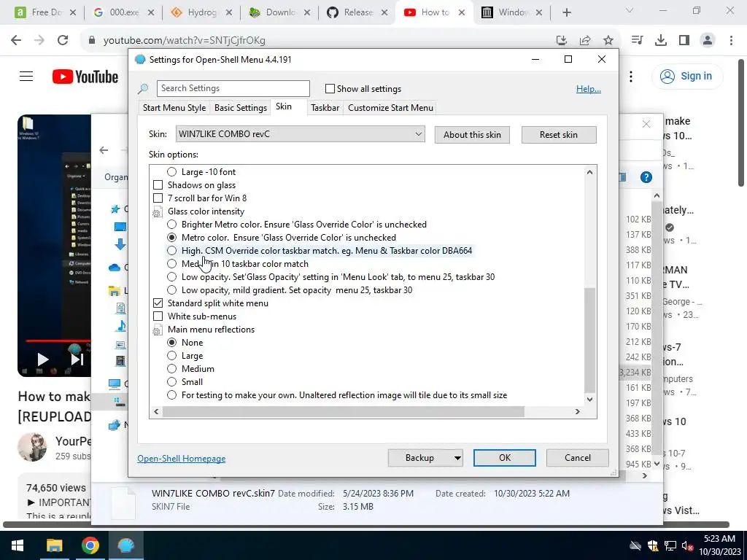Select Brighter Metro color radio
This screenshot has height=560, width=747.
pyautogui.click(x=171, y=225)
